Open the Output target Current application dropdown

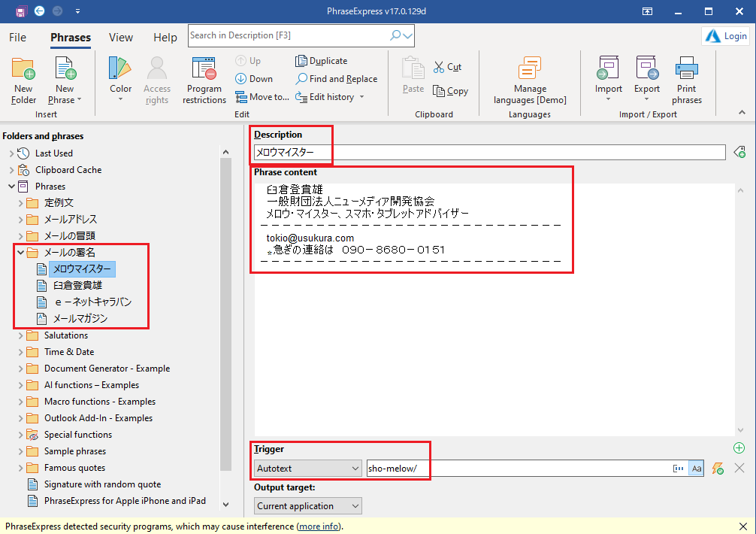308,506
